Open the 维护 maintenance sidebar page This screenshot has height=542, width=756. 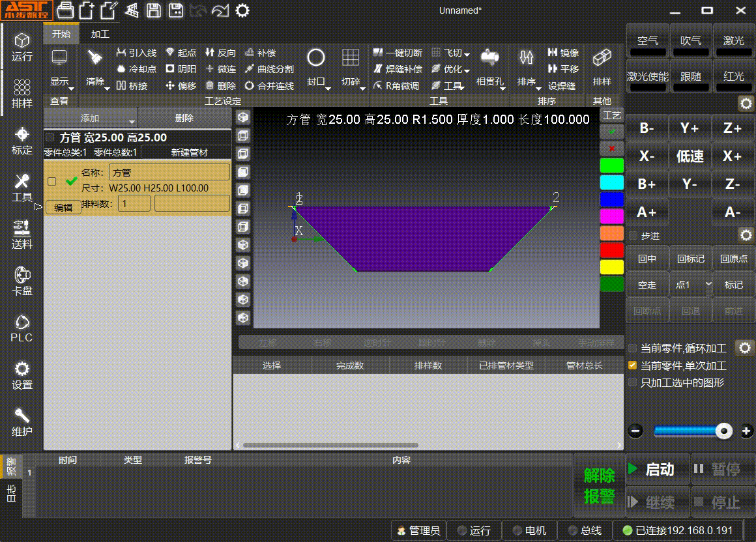[x=22, y=421]
